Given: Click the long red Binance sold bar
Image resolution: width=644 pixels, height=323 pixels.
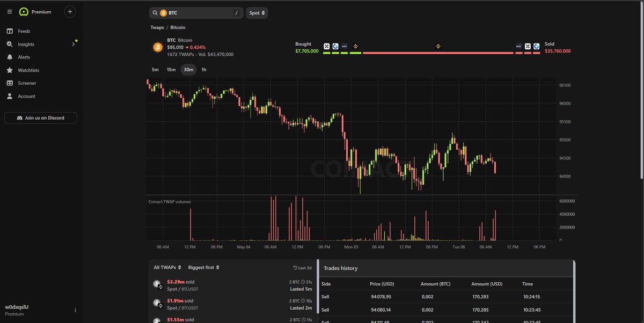Looking at the screenshot, I should tap(438, 53).
